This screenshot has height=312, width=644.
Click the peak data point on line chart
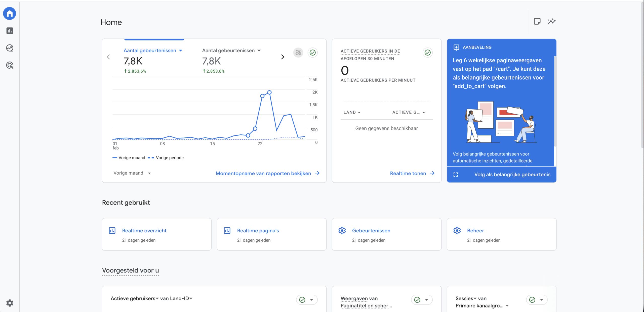(x=269, y=92)
